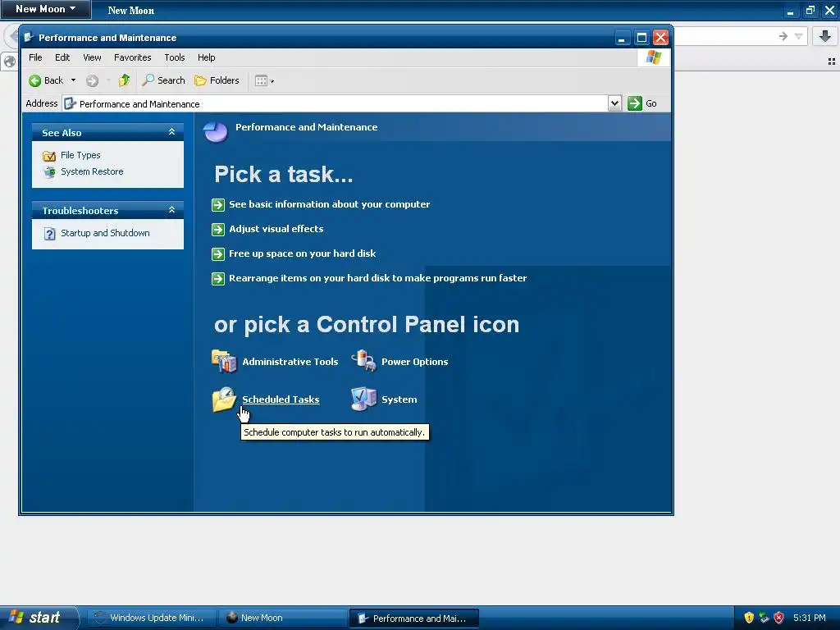This screenshot has width=840, height=630.
Task: Click the System Restore icon
Action: click(x=49, y=172)
